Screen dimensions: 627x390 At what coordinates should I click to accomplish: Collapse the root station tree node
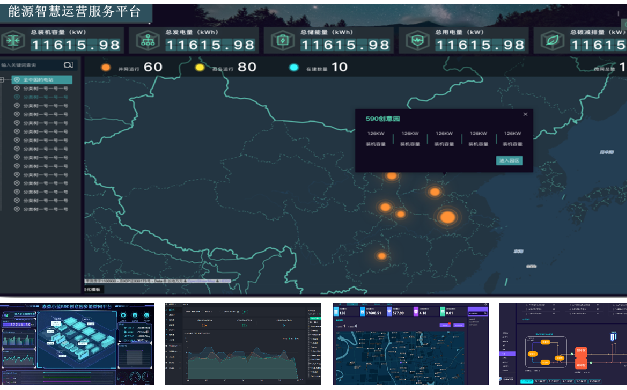(x=2, y=80)
